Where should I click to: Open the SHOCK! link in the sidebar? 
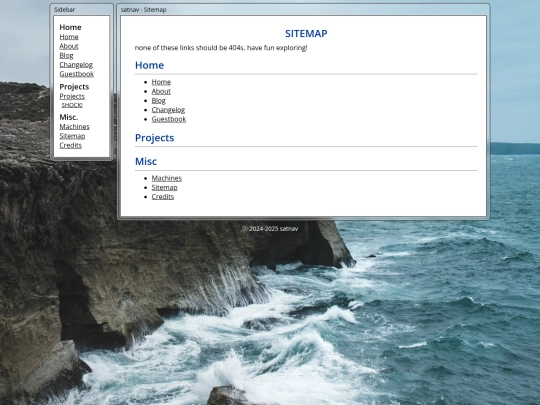click(72, 105)
